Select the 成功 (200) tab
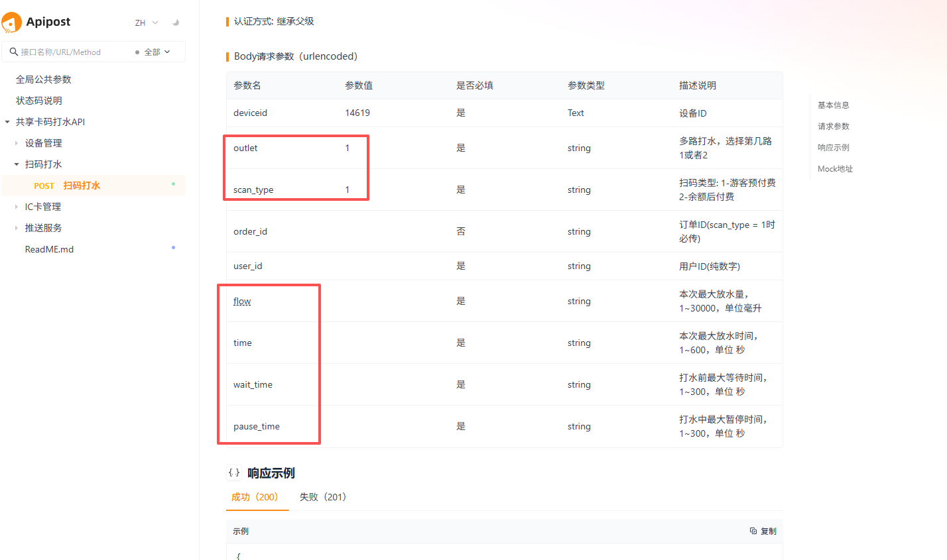The height and width of the screenshot is (560, 947). click(255, 497)
